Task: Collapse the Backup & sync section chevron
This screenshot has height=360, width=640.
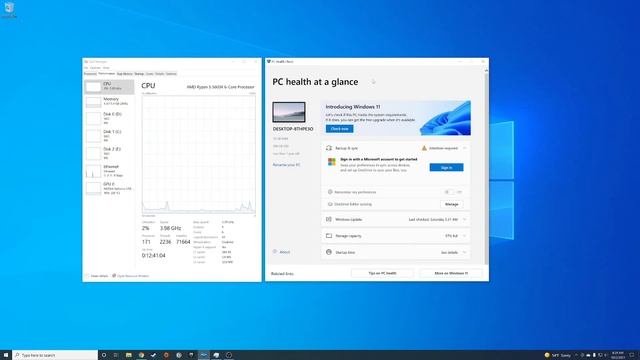Action: click(x=464, y=148)
